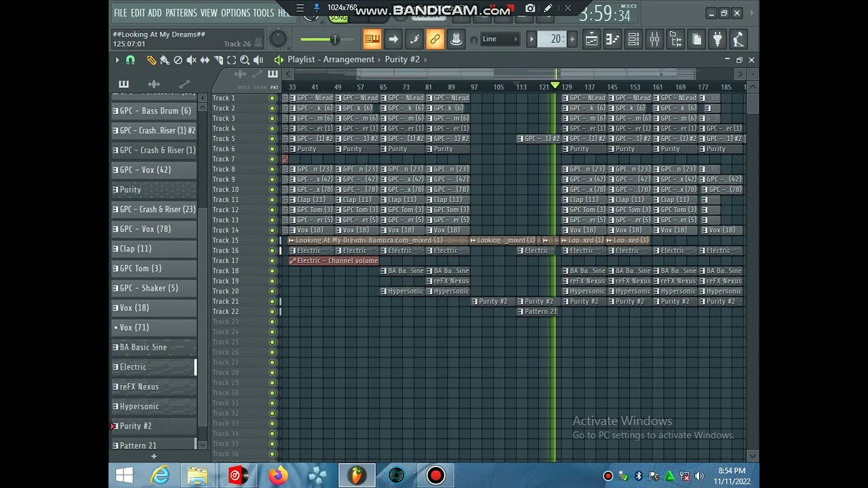
Task: Mute Track 22 with its green light
Action: tap(273, 312)
